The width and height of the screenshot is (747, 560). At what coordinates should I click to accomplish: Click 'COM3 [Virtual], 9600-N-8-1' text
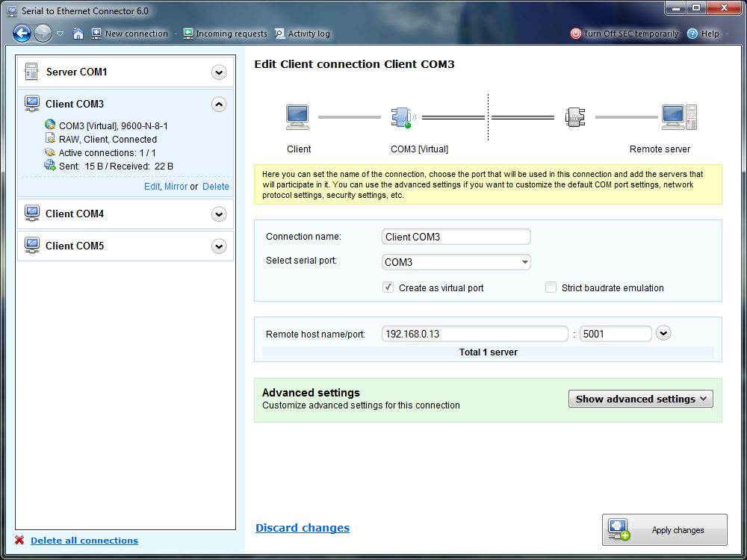pyautogui.click(x=114, y=126)
